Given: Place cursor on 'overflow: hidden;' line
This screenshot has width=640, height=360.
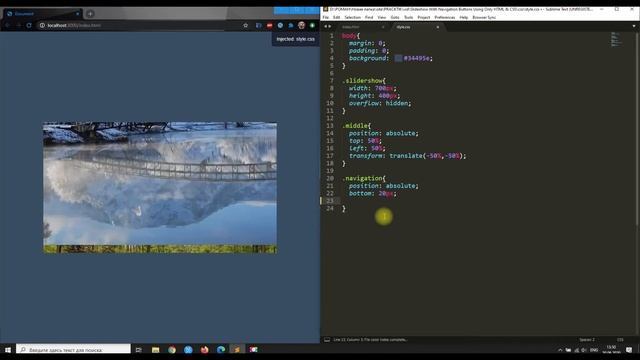Looking at the screenshot, I should coord(380,103).
